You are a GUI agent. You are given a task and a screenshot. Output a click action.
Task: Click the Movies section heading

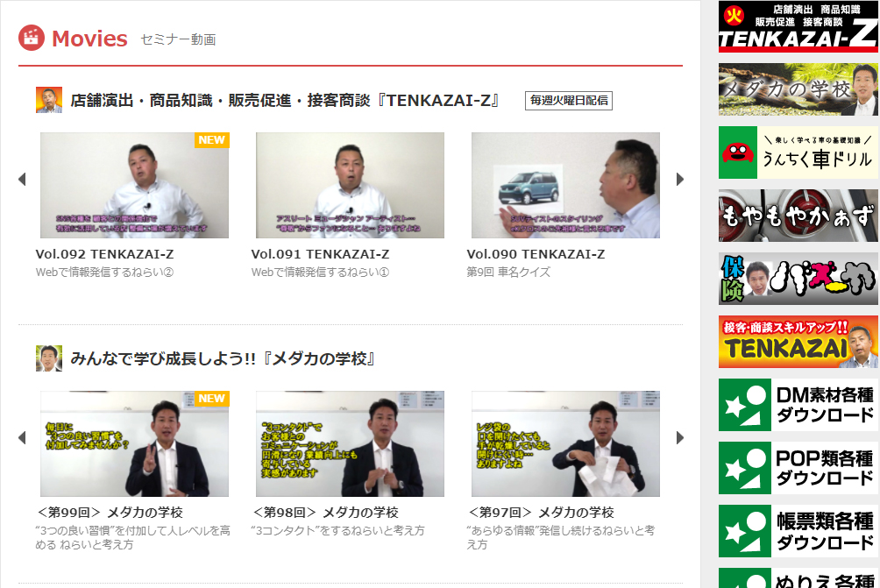coord(89,39)
